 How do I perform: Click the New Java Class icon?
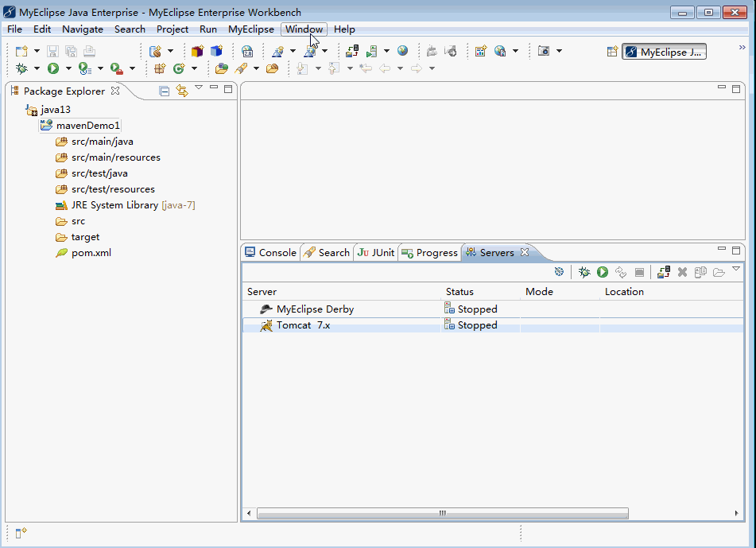click(x=179, y=68)
